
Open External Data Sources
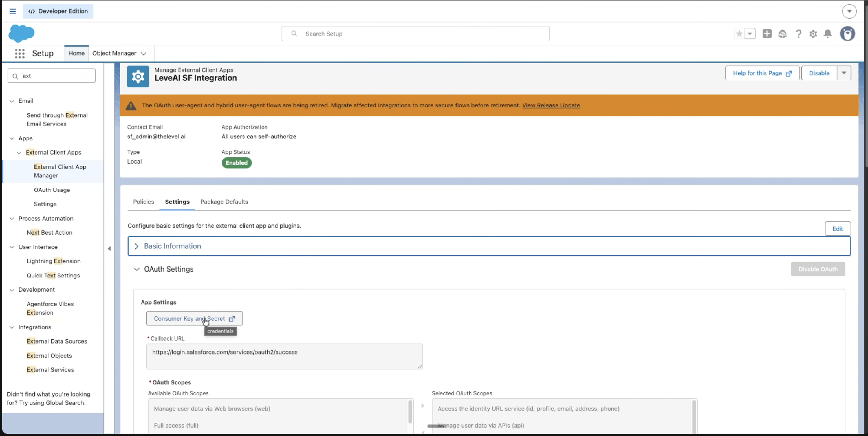(57, 341)
